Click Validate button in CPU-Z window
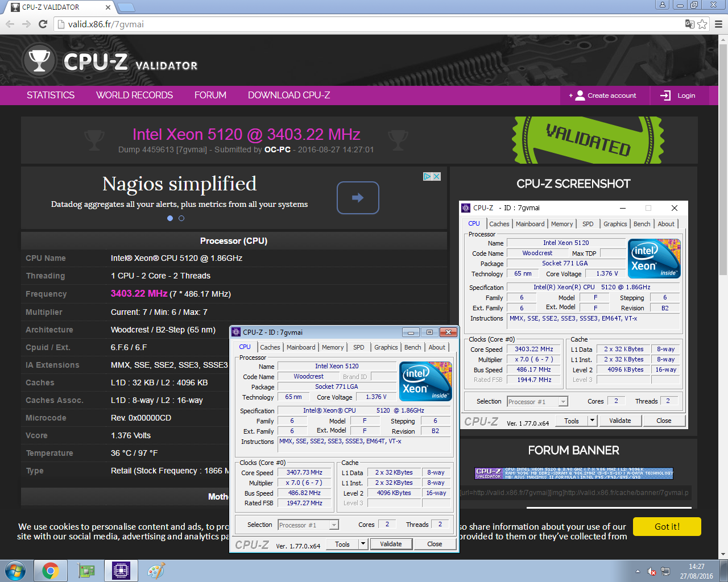This screenshot has height=582, width=728. [391, 544]
